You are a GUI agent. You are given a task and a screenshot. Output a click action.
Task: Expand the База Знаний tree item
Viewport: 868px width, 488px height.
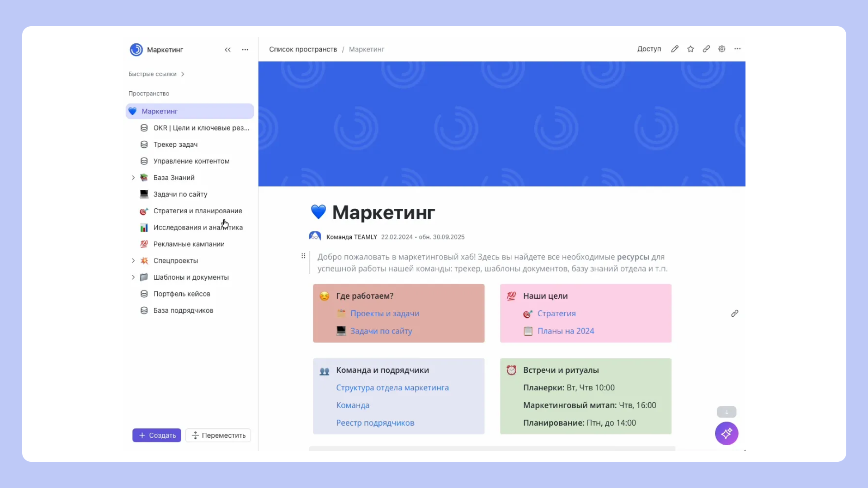point(133,178)
